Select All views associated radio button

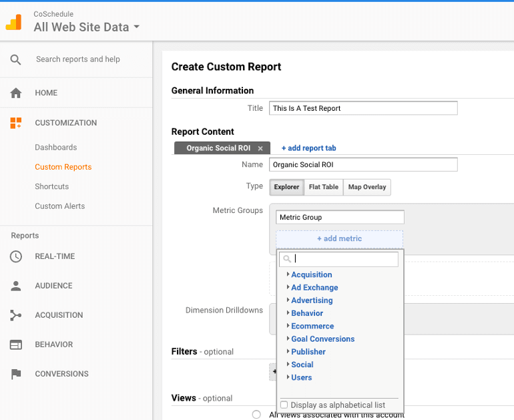point(256,415)
